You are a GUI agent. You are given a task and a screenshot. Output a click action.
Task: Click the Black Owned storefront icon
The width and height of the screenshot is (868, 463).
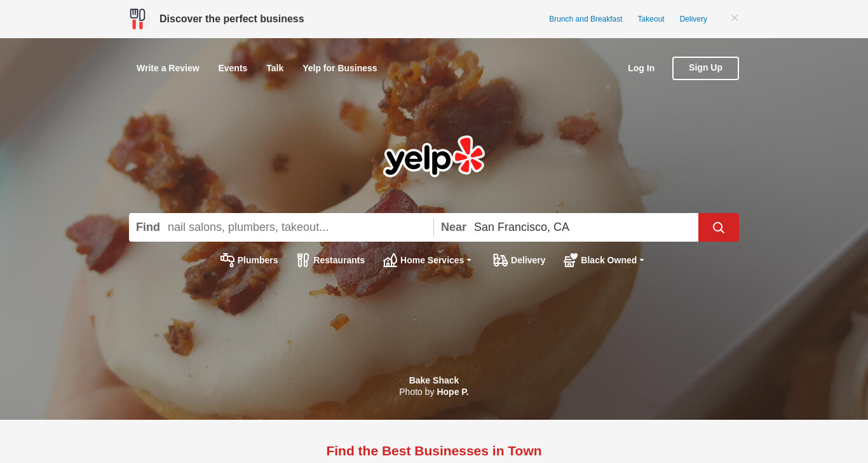pos(571,260)
